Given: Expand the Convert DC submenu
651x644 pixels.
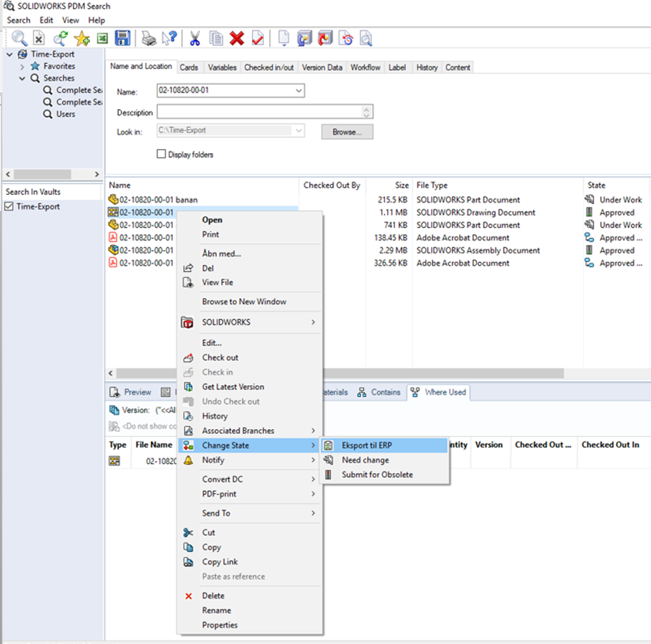Looking at the screenshot, I should point(249,479).
